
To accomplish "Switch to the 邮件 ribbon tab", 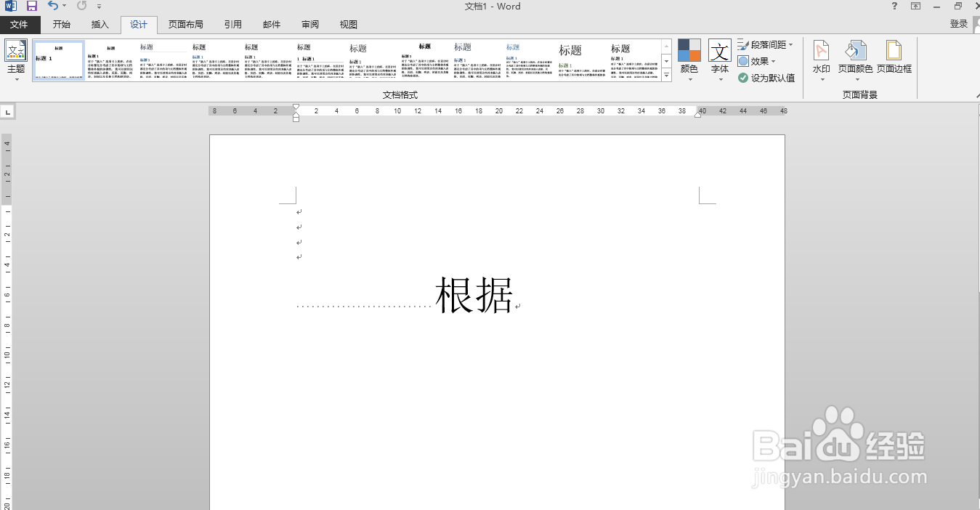I will 271,24.
